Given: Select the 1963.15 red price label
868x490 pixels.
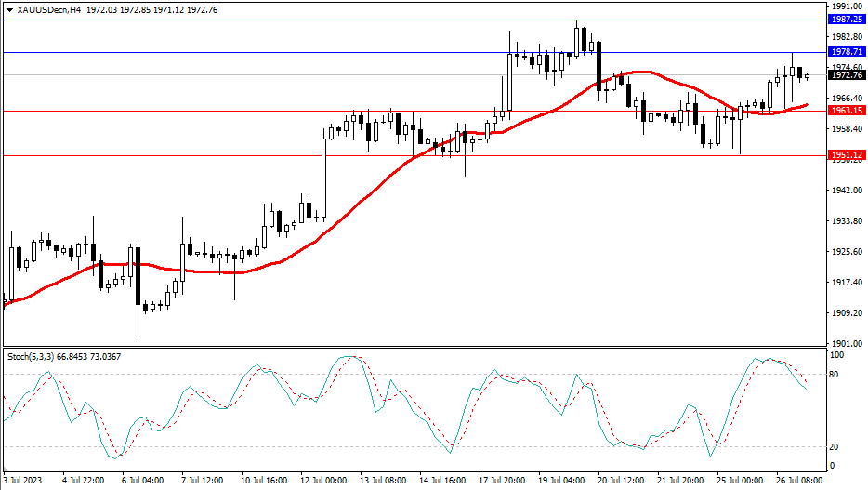Looking at the screenshot, I should click(846, 111).
